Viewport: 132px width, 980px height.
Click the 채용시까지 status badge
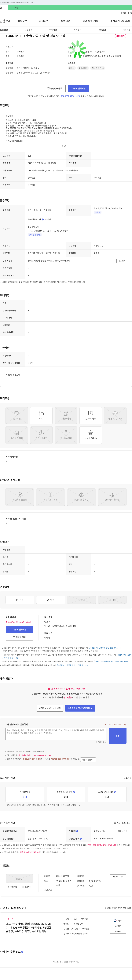point(121,36)
